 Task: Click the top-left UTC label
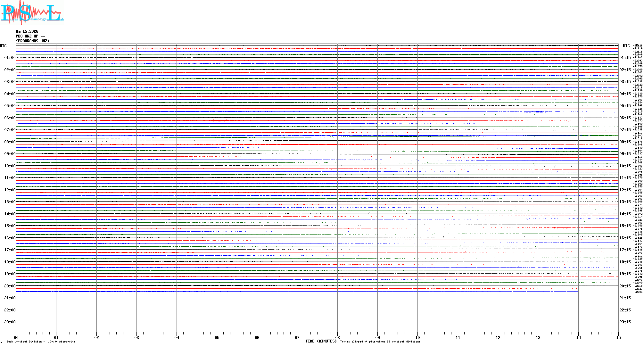coord(3,46)
